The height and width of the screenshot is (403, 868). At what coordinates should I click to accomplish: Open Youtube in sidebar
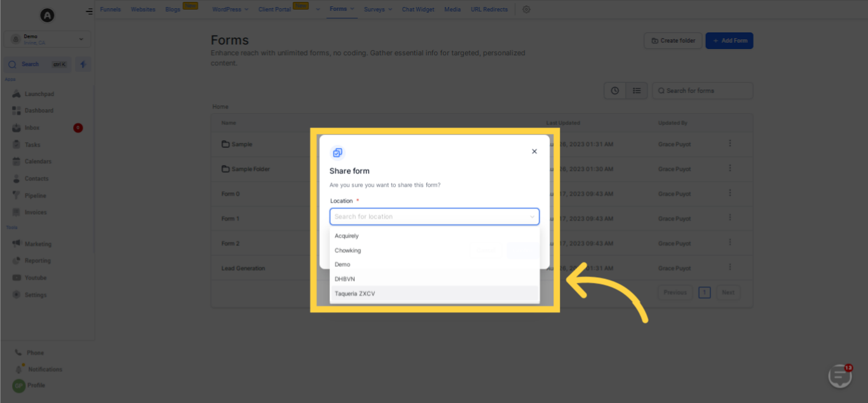coord(36,278)
